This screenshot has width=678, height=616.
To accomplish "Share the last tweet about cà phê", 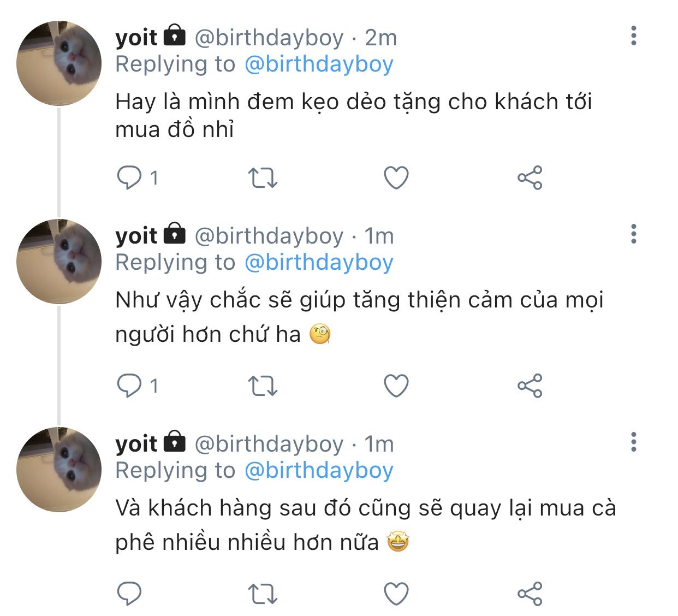I will tap(530, 594).
